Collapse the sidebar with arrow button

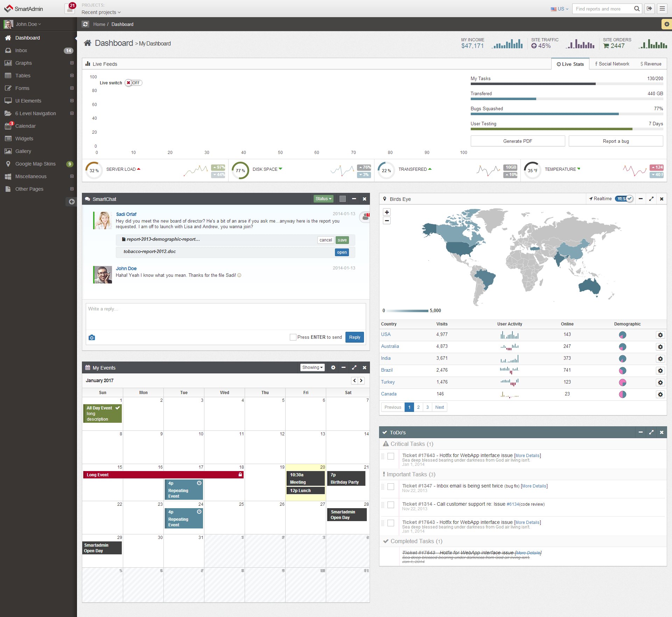point(71,202)
